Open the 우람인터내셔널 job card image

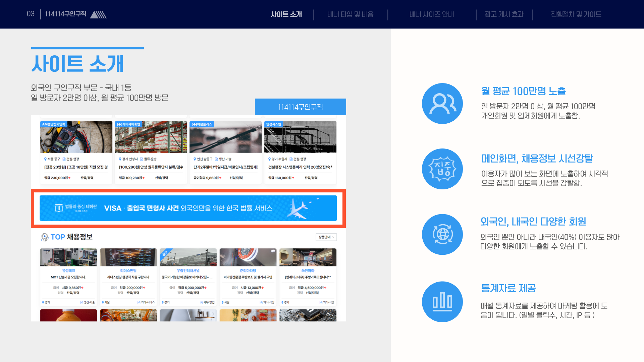coord(188,257)
